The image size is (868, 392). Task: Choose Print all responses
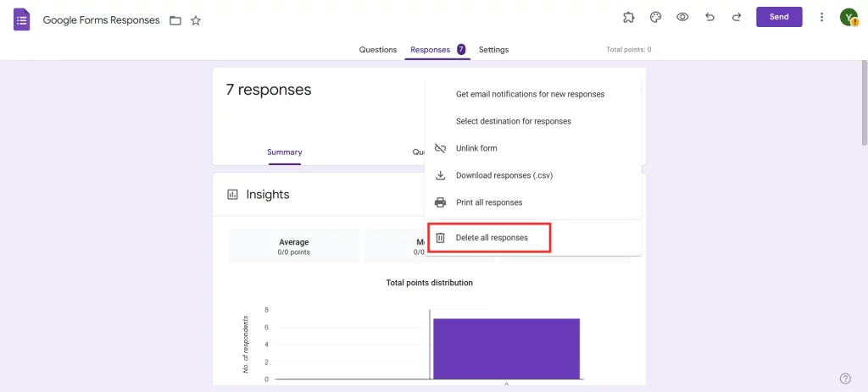pyautogui.click(x=532, y=202)
